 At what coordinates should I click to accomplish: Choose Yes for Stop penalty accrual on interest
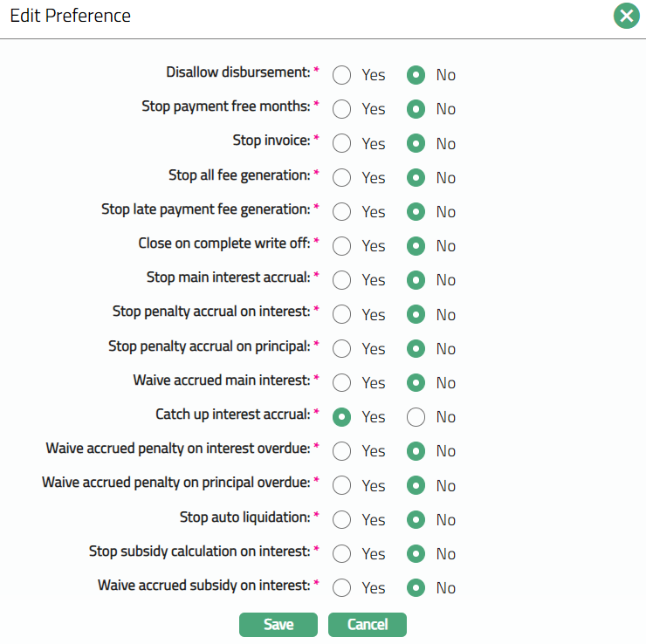pyautogui.click(x=342, y=314)
